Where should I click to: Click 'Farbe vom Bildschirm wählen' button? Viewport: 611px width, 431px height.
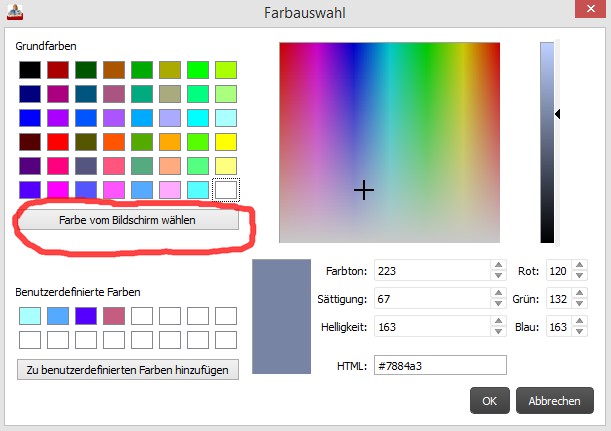tap(127, 220)
